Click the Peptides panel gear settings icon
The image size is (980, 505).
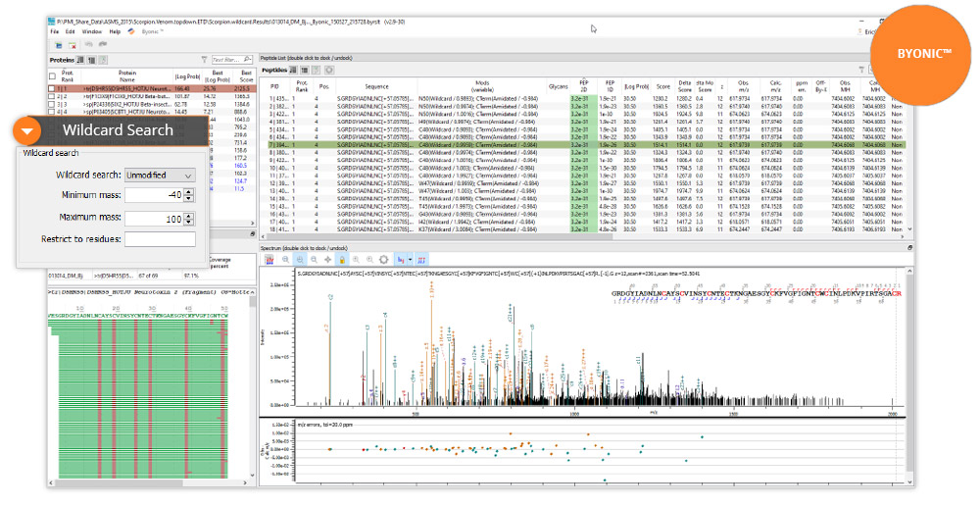click(x=328, y=70)
